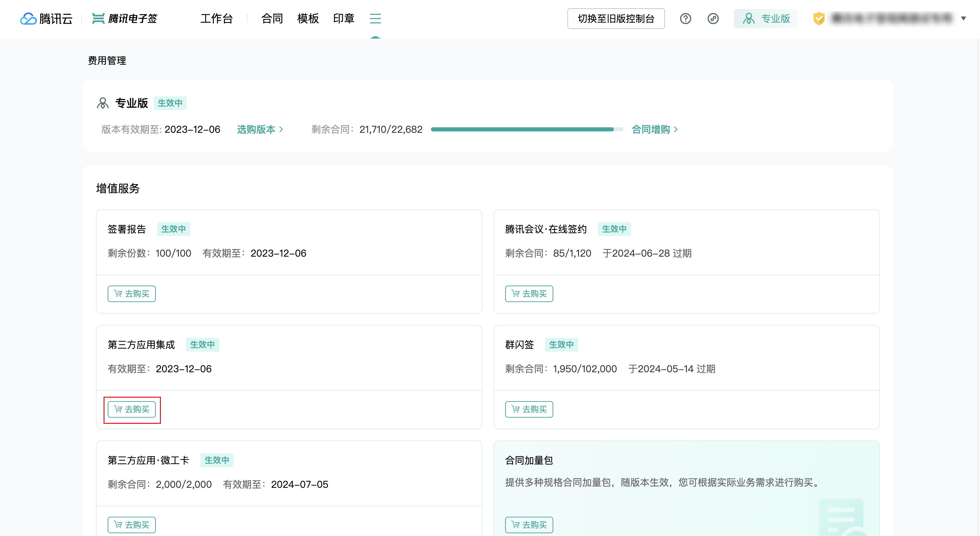The width and height of the screenshot is (980, 536).
Task: Click 于2024-05-14 过期 expiry text
Action: [x=672, y=369]
